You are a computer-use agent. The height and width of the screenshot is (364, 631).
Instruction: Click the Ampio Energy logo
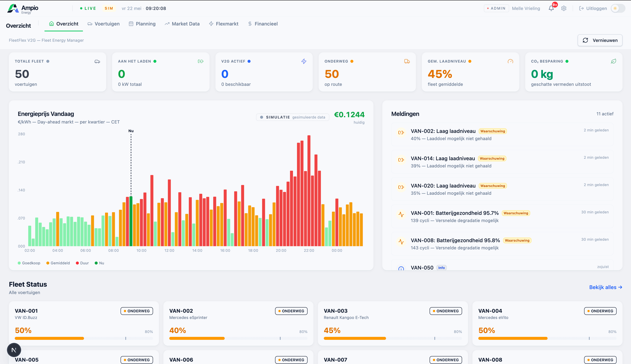coord(23,9)
